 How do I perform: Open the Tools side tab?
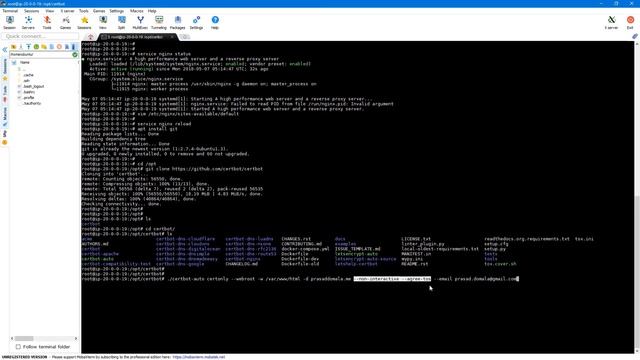5,93
